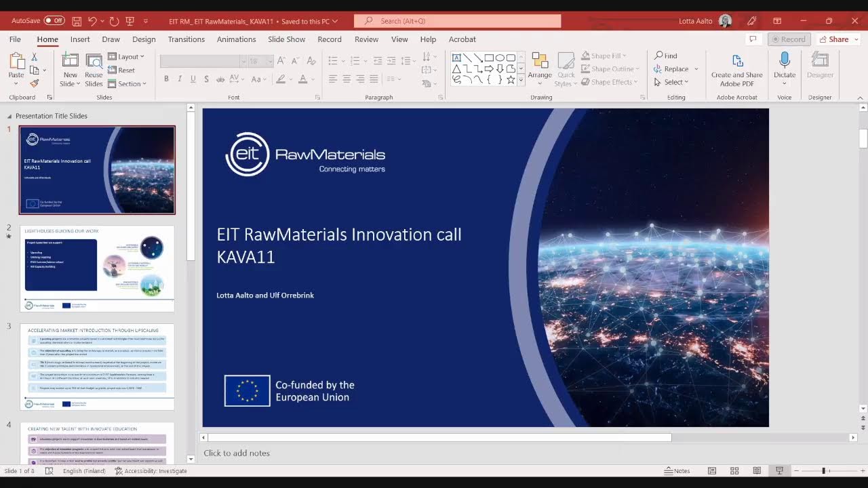Decrease font size
This screenshot has width=868, height=488.
pos(294,61)
